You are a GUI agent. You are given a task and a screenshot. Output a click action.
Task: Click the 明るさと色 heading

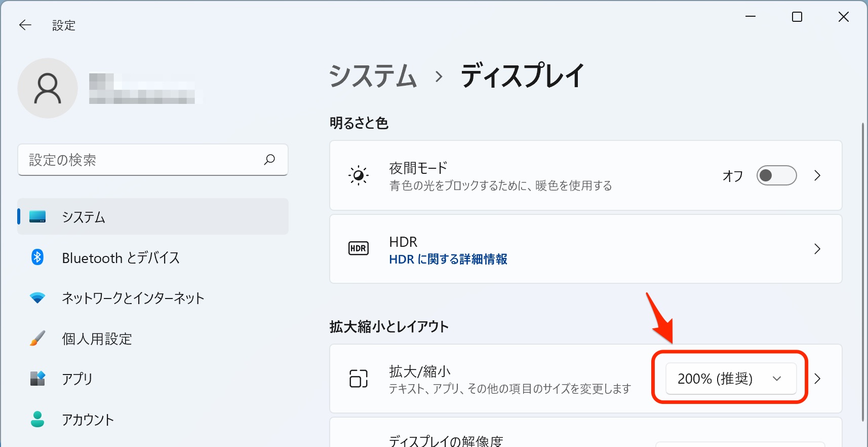pos(359,123)
